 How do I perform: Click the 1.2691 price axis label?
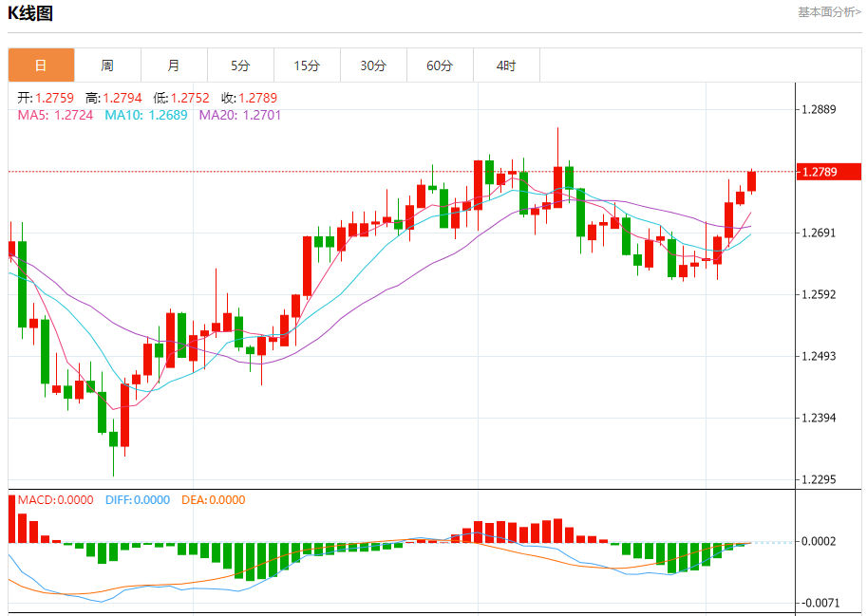819,233
